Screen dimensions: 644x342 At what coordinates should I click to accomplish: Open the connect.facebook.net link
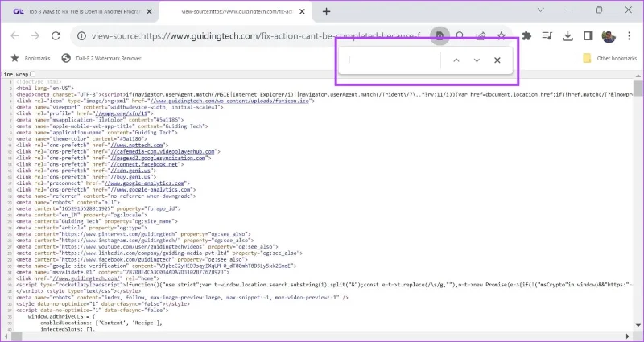point(144,164)
